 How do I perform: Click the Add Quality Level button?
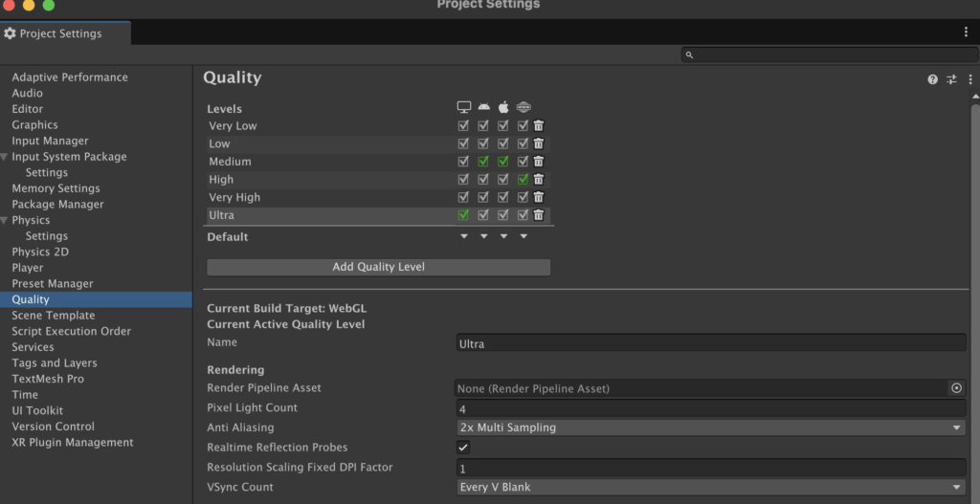coord(378,267)
